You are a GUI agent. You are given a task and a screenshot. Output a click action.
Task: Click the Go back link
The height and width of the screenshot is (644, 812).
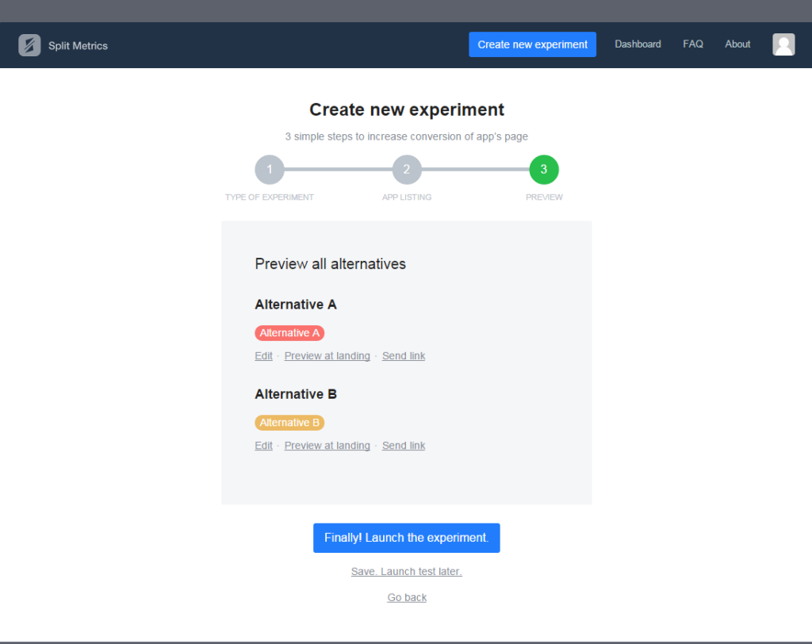click(x=407, y=598)
